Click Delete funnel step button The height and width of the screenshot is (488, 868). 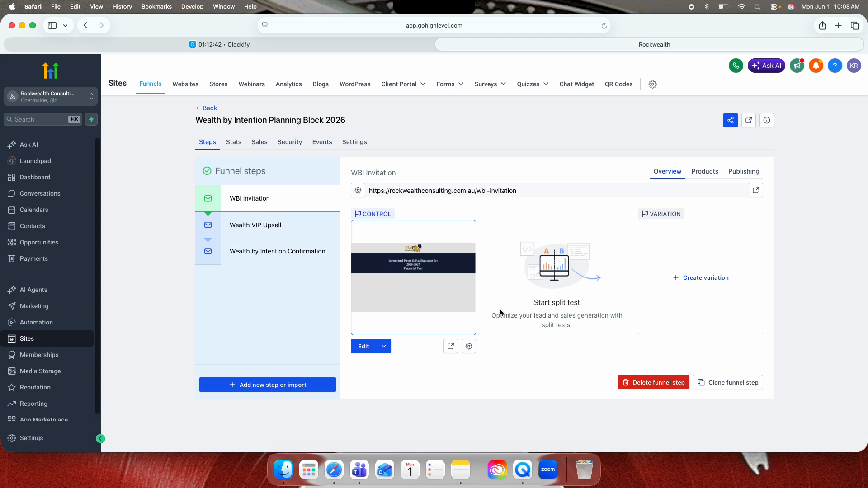coord(653,382)
